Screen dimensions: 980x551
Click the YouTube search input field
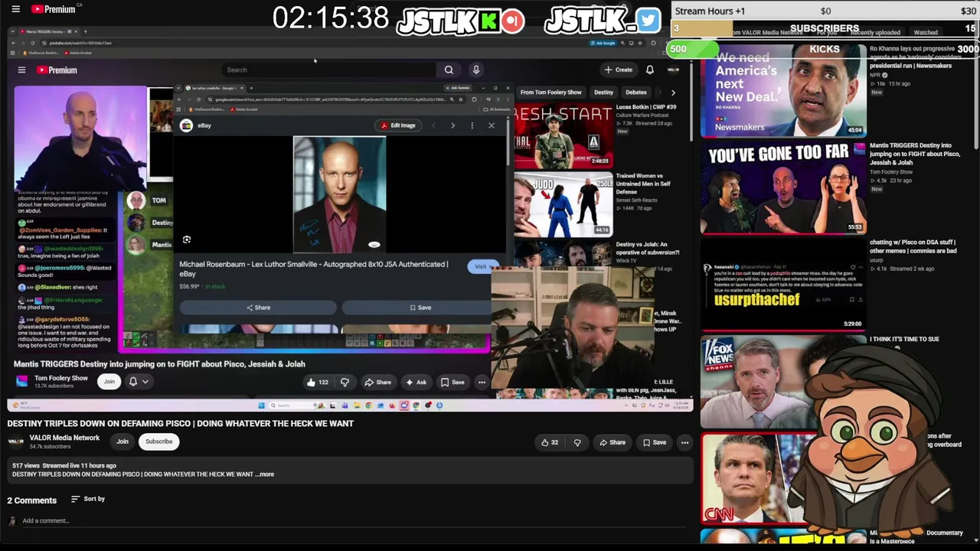[329, 70]
